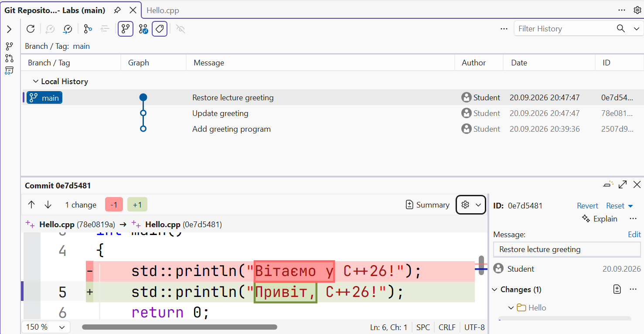Open the tab well settings gear
The width and height of the screenshot is (644, 334).
click(637, 10)
